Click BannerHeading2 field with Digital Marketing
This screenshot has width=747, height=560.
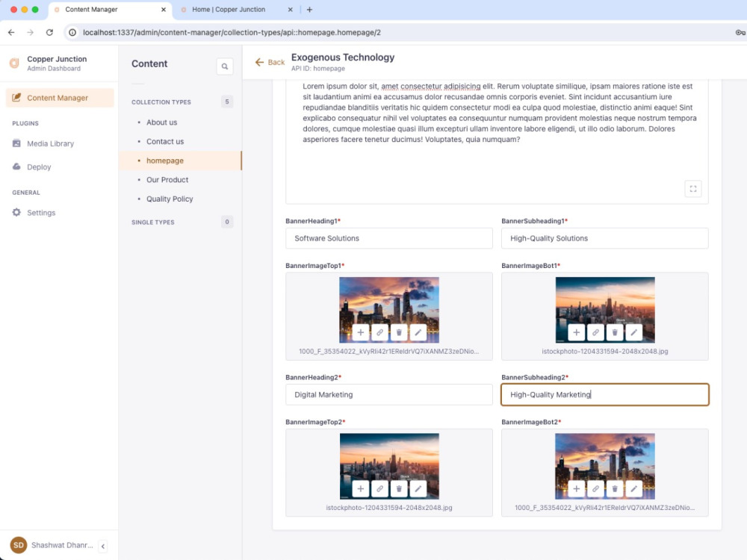[388, 394]
